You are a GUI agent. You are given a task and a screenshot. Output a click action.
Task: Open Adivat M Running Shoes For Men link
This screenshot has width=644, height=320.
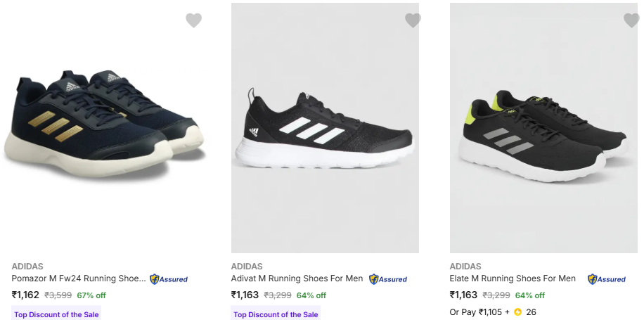tap(297, 279)
